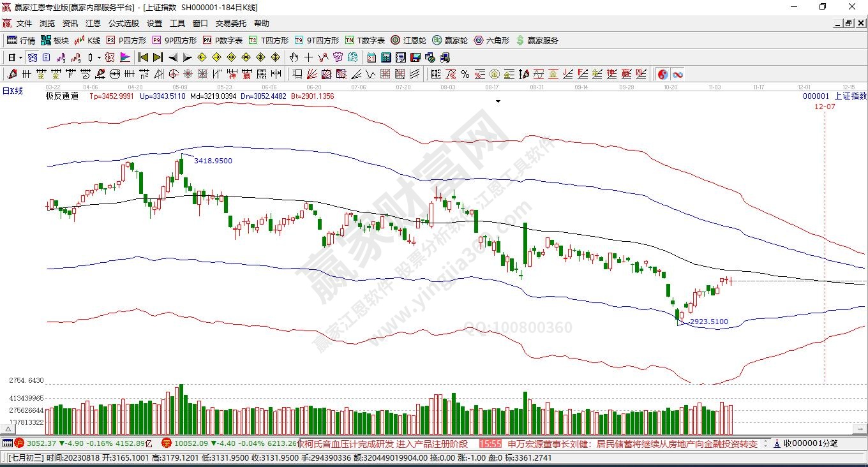The image size is (868, 467).
Task: Toggle the yin-yang red-blue icon
Action: click(662, 74)
